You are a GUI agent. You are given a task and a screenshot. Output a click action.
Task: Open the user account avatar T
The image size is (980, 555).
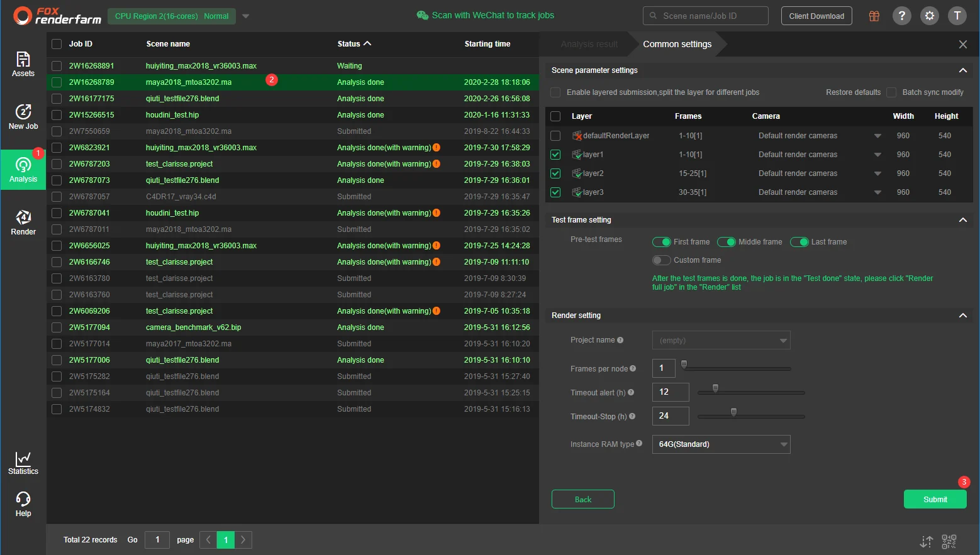click(x=957, y=16)
